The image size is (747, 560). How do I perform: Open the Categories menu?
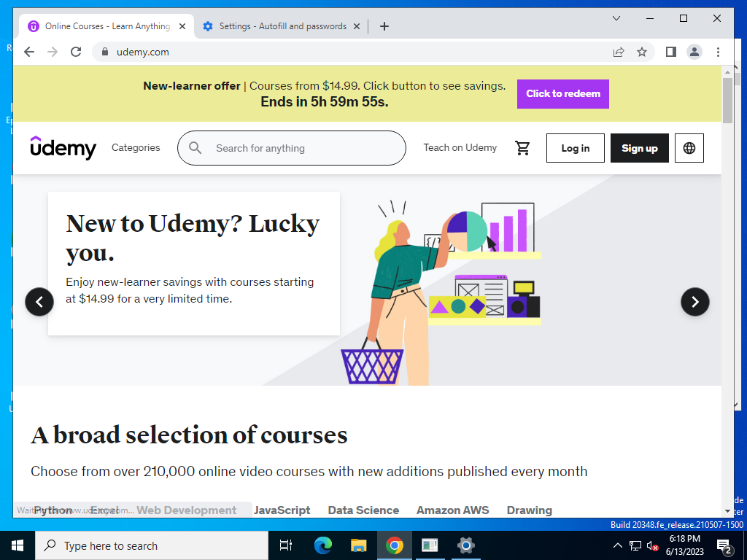(136, 147)
